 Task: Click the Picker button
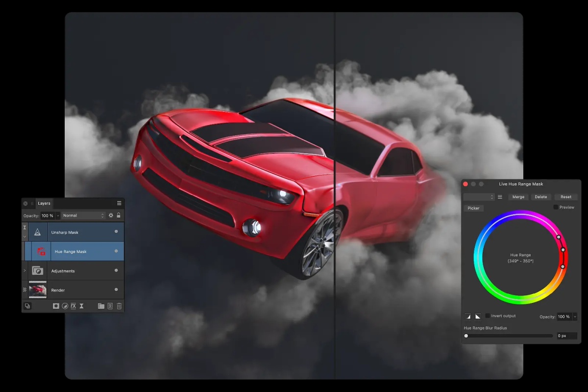[473, 208]
